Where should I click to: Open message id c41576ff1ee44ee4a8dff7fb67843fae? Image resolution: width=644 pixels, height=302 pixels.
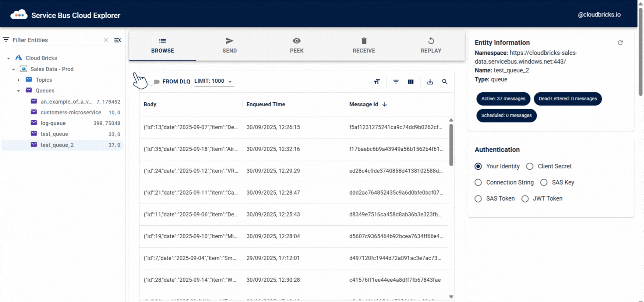coord(294,280)
